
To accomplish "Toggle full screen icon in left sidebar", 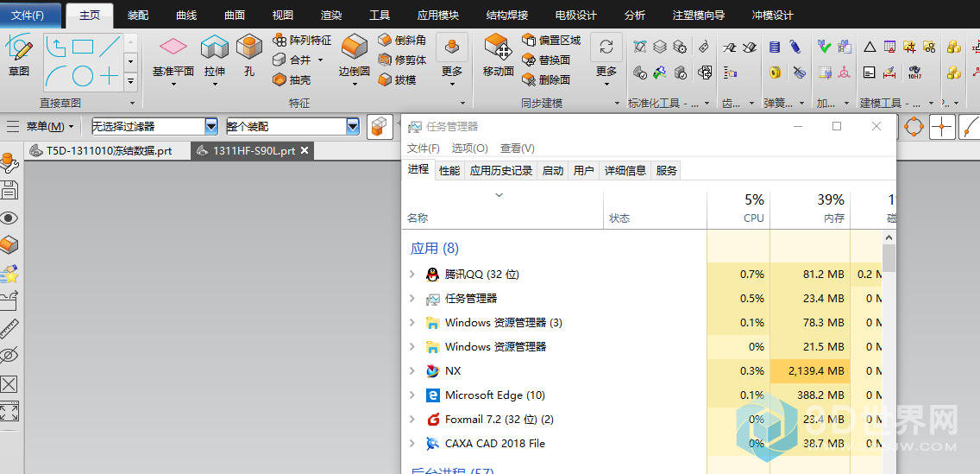I will pos(9,411).
